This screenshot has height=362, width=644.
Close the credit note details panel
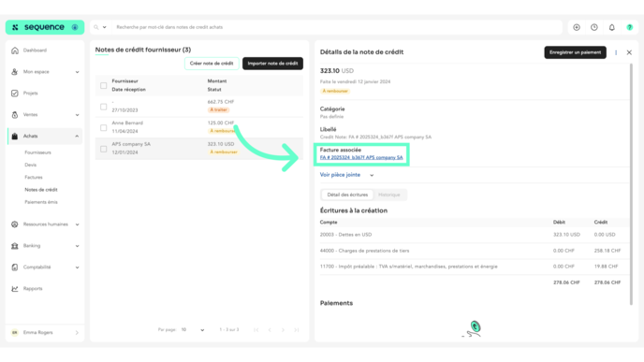click(629, 52)
